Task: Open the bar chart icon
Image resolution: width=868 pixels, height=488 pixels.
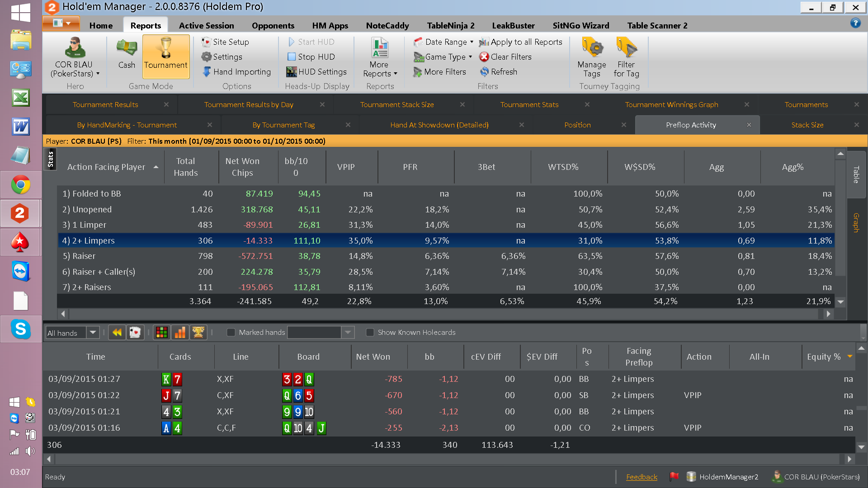Action: 180,333
